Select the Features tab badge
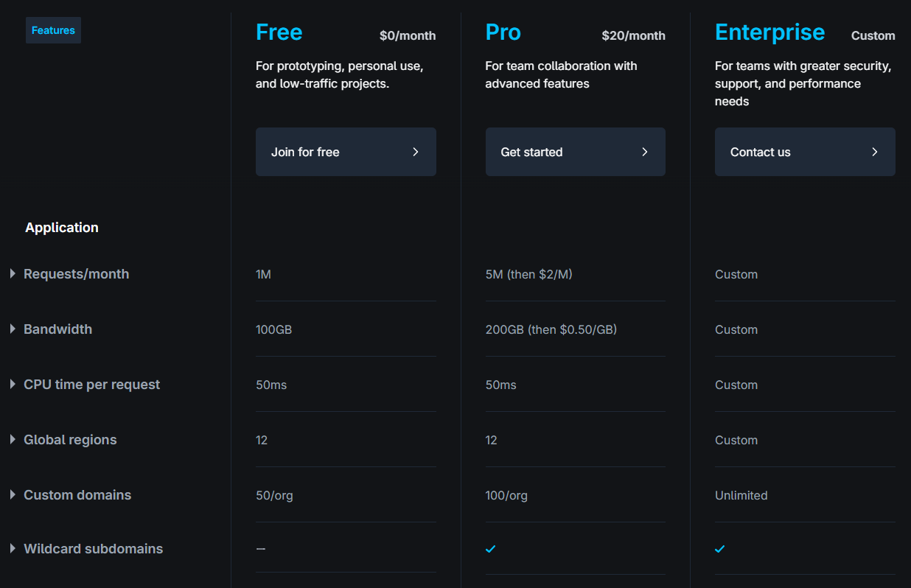This screenshot has width=911, height=588. [53, 30]
